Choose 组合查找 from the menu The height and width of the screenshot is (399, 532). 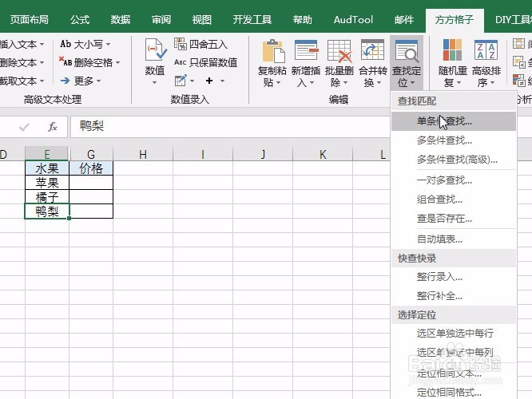[x=454, y=199]
